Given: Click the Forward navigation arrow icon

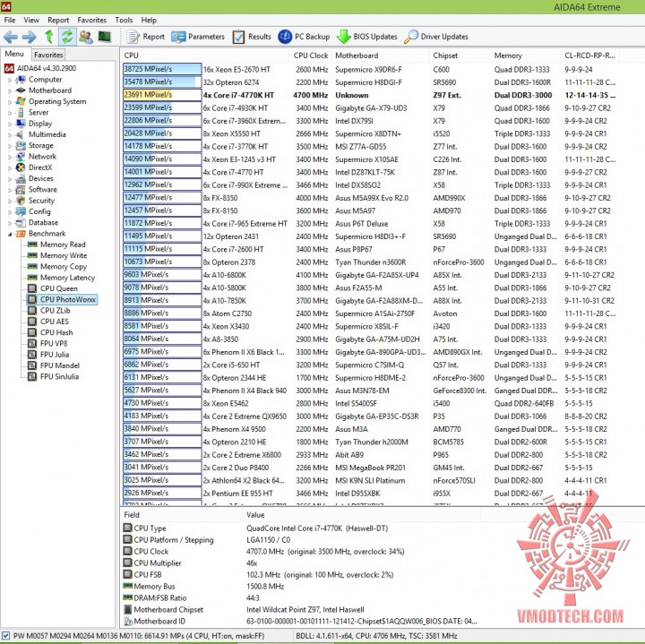Looking at the screenshot, I should coord(29,37).
